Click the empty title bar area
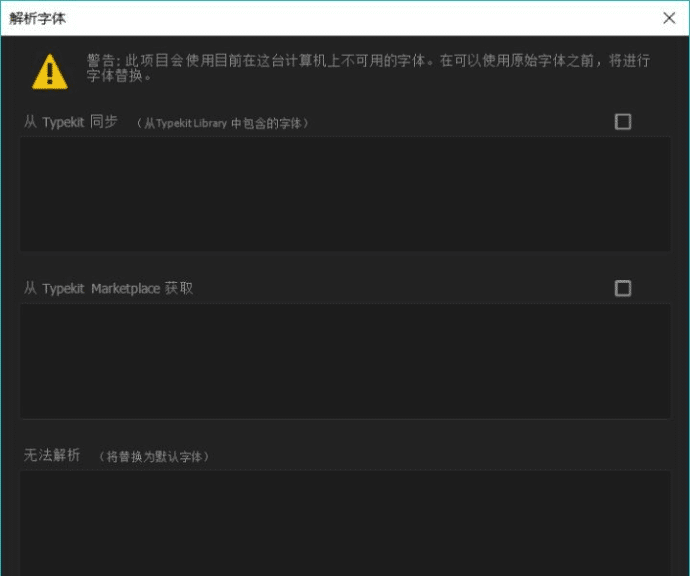The image size is (690, 576). [x=350, y=18]
